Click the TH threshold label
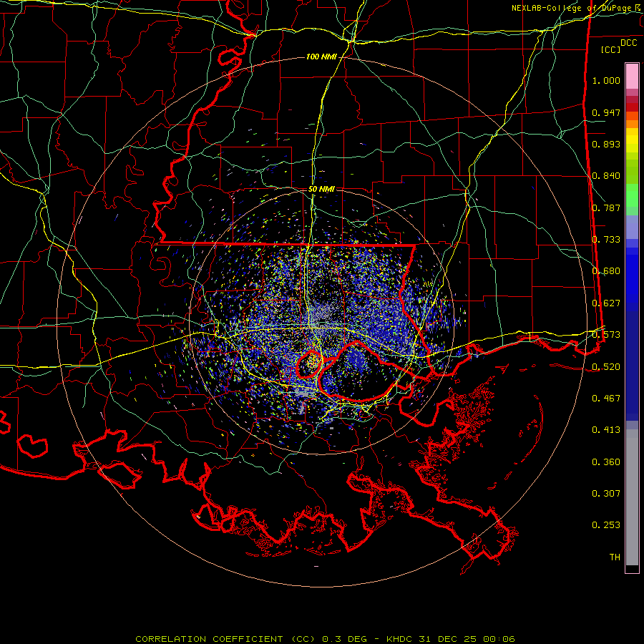Screen dimensions: 644x644 point(615,557)
